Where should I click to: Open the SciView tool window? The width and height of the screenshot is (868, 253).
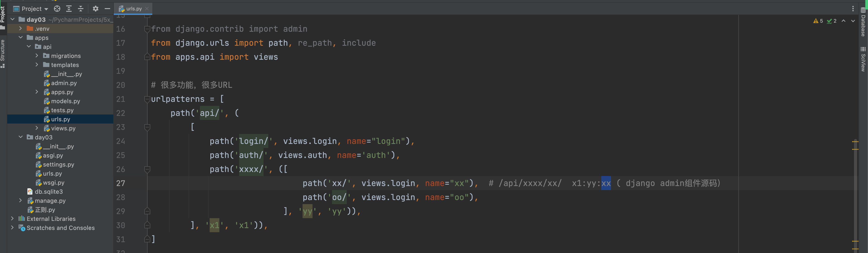click(x=863, y=59)
